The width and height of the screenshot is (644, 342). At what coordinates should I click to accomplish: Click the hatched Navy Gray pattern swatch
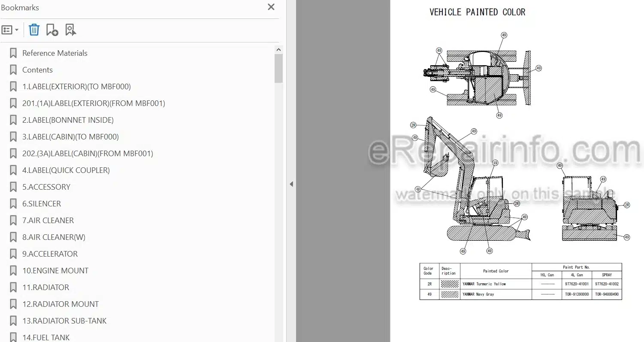(x=450, y=294)
